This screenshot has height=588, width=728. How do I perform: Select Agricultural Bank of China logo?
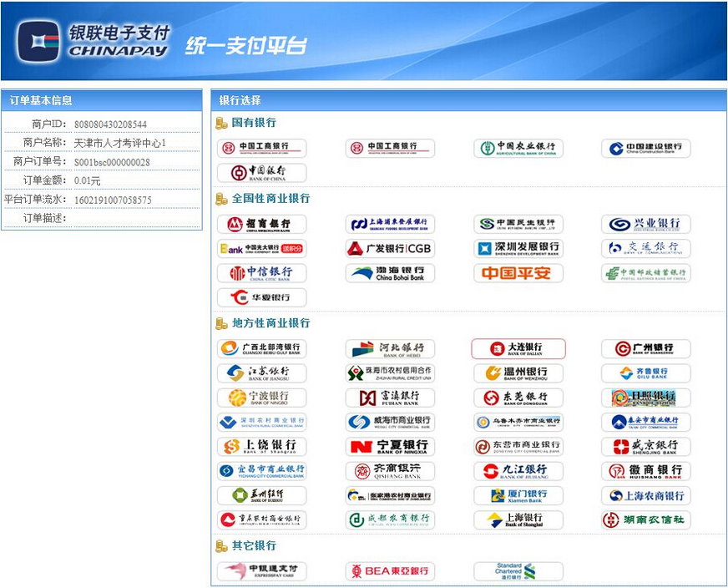[x=518, y=149]
